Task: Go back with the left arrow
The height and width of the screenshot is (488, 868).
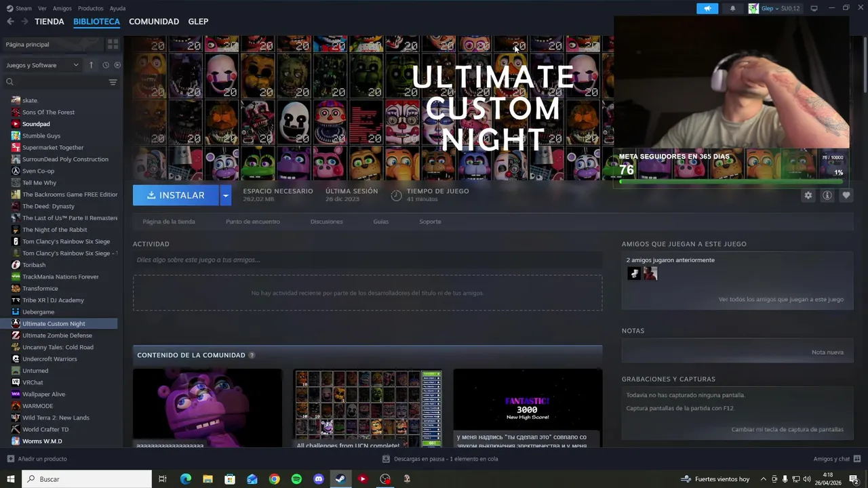Action: pyautogui.click(x=10, y=22)
